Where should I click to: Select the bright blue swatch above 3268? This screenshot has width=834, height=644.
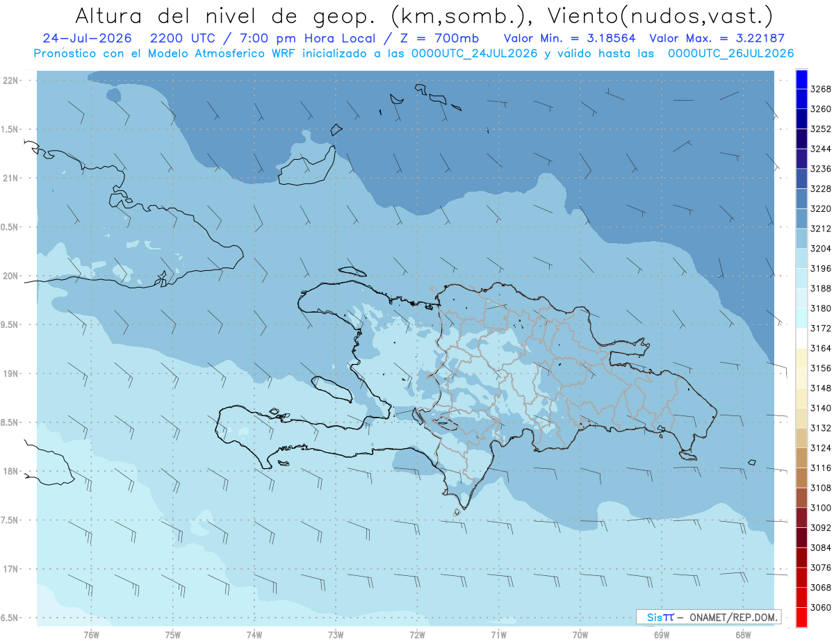(x=801, y=79)
